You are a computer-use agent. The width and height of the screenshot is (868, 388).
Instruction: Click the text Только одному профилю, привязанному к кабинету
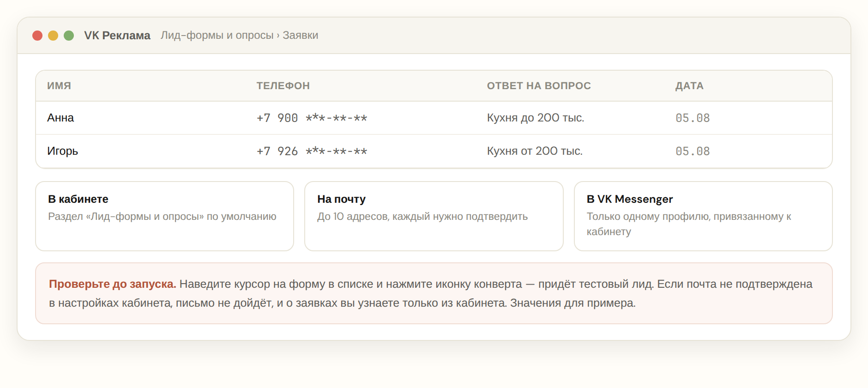(x=689, y=224)
